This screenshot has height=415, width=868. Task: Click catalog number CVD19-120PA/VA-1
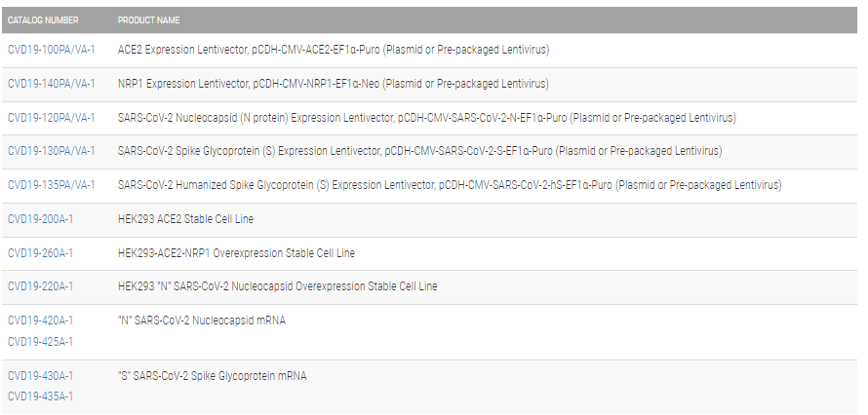coord(51,118)
